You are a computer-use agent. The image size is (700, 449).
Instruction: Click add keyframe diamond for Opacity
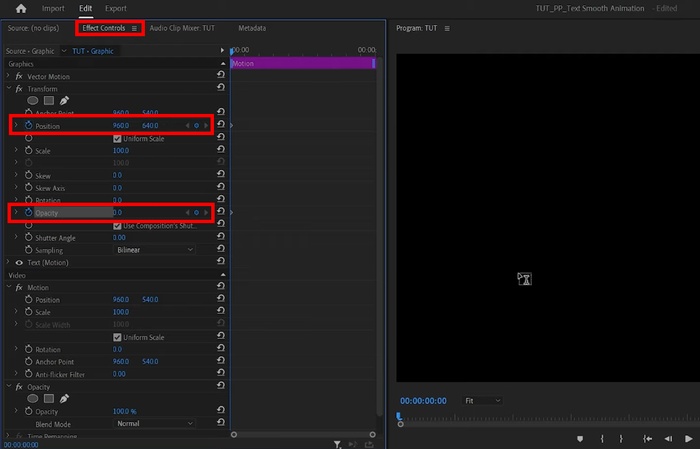tap(197, 213)
